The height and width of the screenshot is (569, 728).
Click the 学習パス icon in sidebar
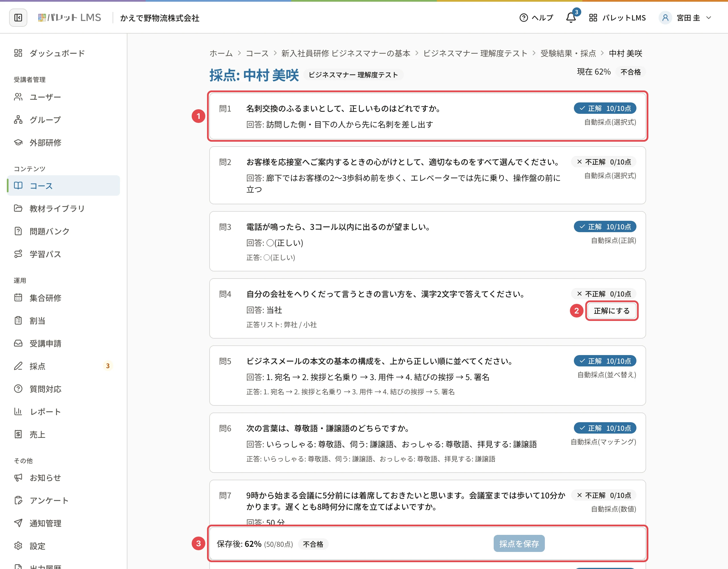(18, 254)
